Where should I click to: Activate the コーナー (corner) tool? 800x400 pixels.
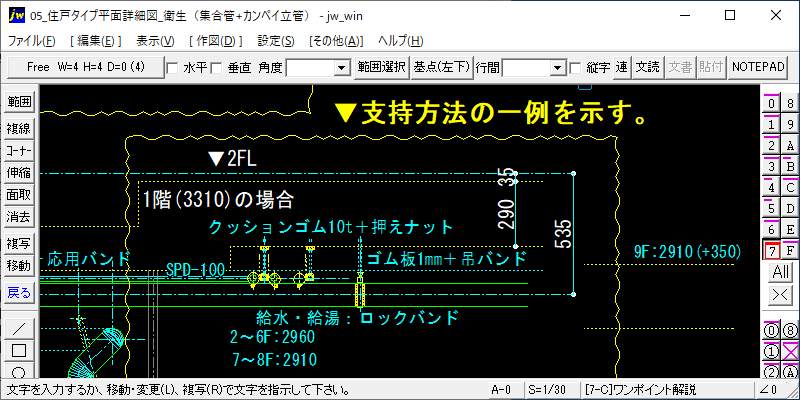click(x=19, y=151)
